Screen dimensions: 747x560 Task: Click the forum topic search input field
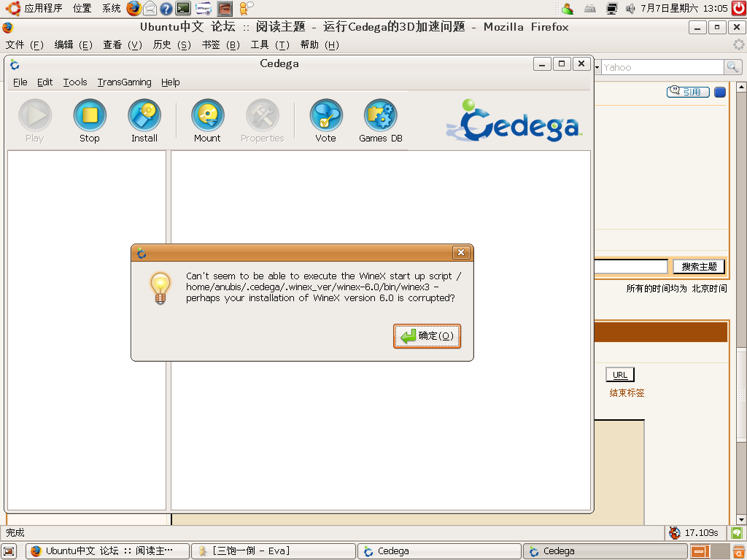(631, 267)
